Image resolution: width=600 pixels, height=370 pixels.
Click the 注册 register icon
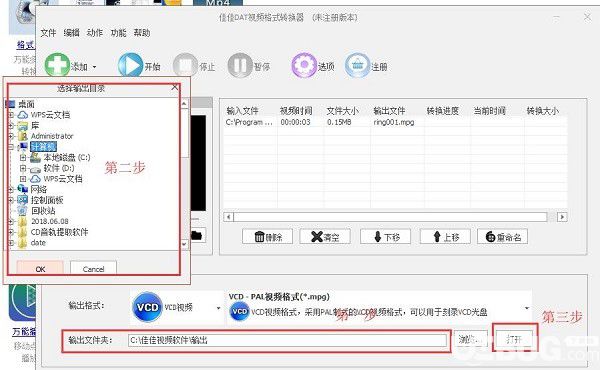(357, 65)
